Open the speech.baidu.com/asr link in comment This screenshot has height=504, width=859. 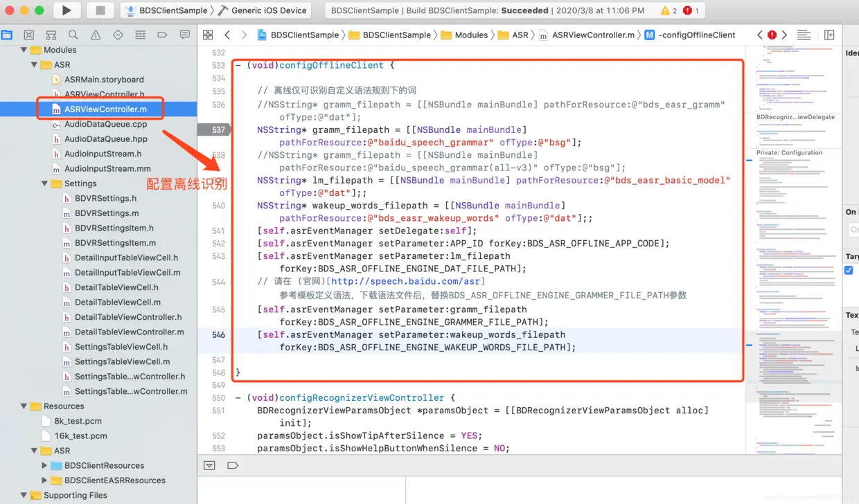405,282
